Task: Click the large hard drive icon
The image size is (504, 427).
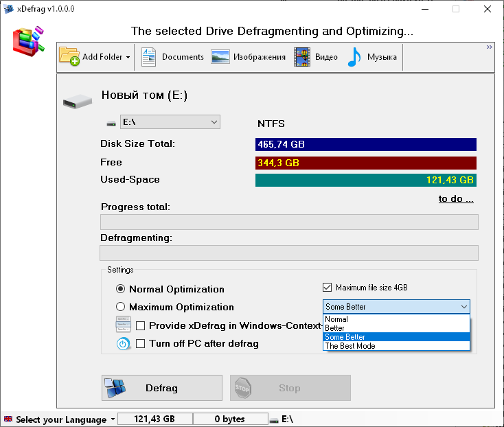Action: point(78,102)
